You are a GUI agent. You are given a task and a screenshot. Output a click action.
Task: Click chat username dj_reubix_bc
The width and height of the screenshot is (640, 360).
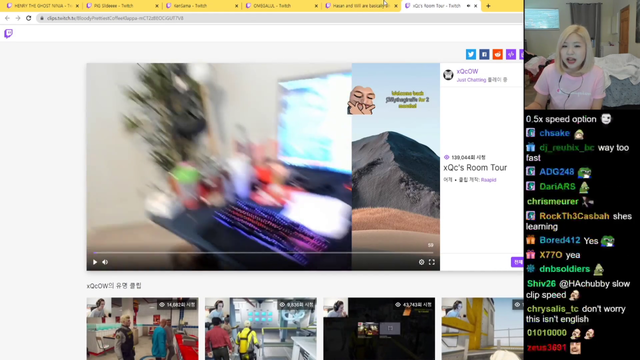coord(567,148)
